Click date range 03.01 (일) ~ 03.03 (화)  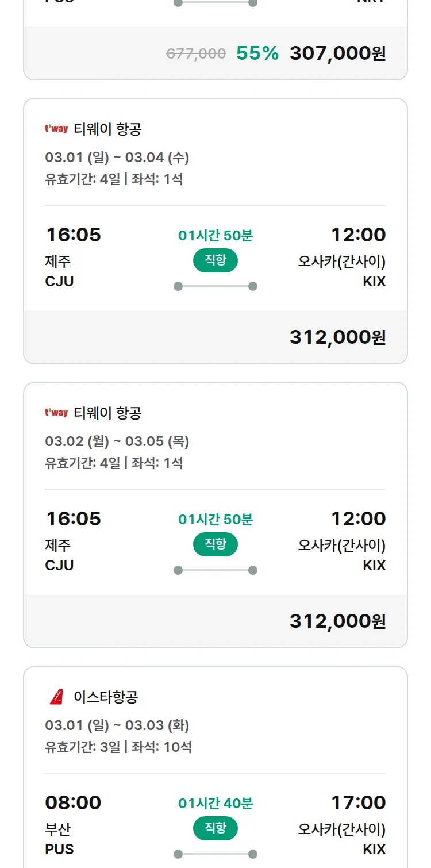point(117,725)
